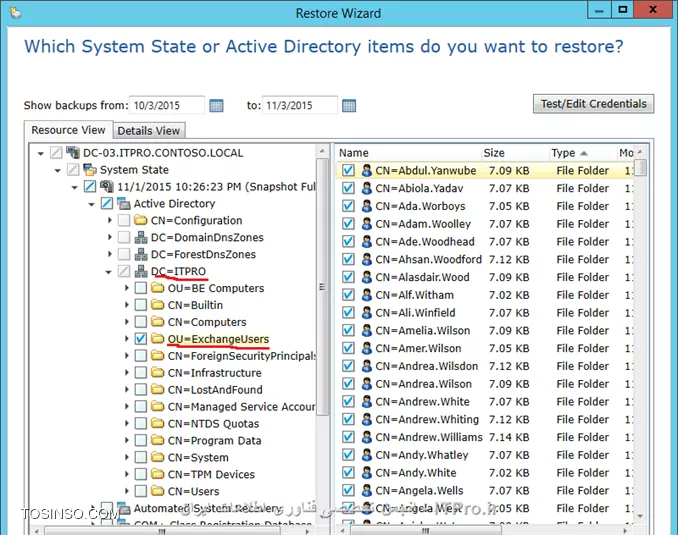Expand the CN=Configuration node

click(110, 220)
